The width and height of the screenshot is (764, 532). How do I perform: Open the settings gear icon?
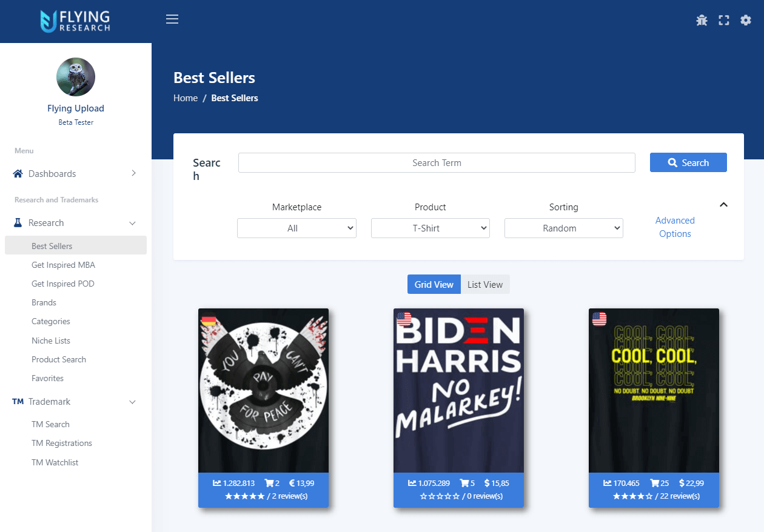click(x=746, y=20)
